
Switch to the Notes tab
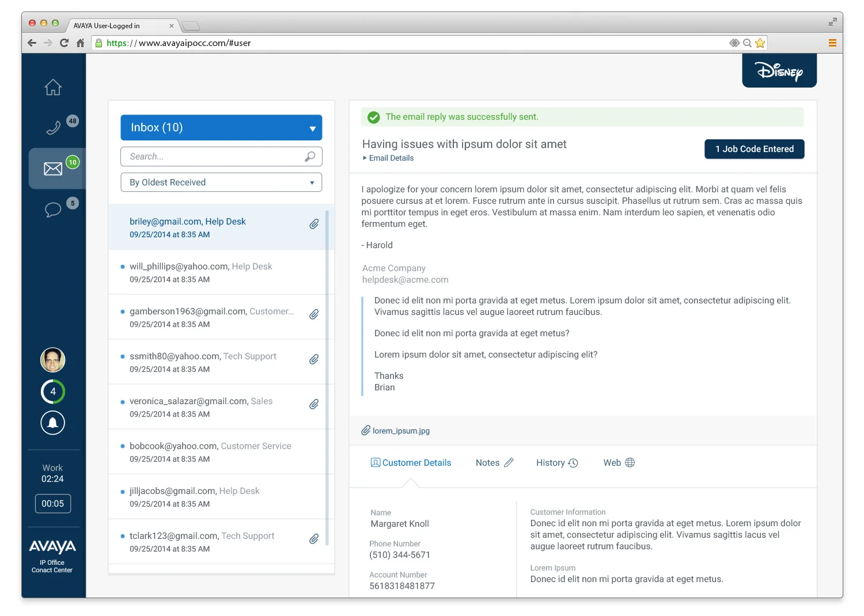click(x=494, y=463)
